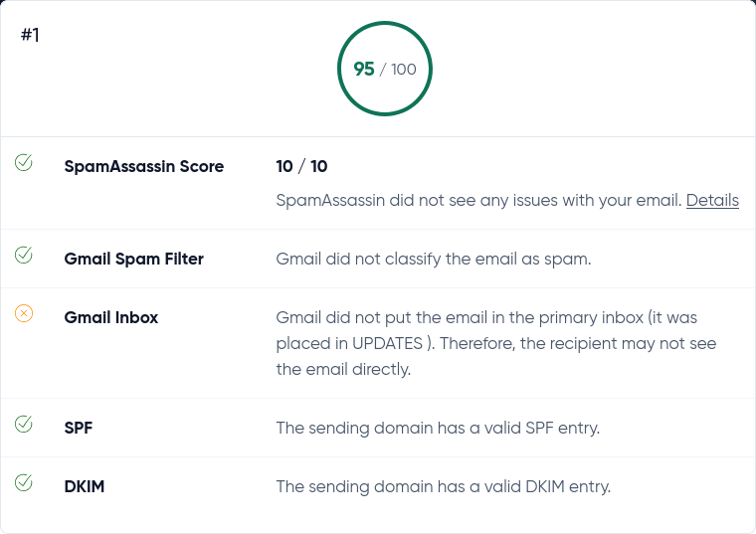Select the SPF row label
Screen dimensions: 756x534
tap(79, 428)
